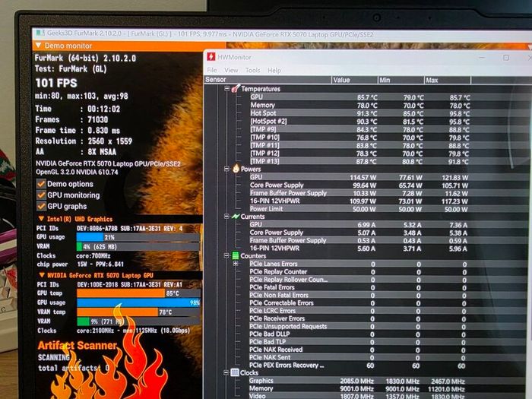Minimize the HWMonitor window
The width and height of the screenshot is (532, 399).
[x=481, y=57]
